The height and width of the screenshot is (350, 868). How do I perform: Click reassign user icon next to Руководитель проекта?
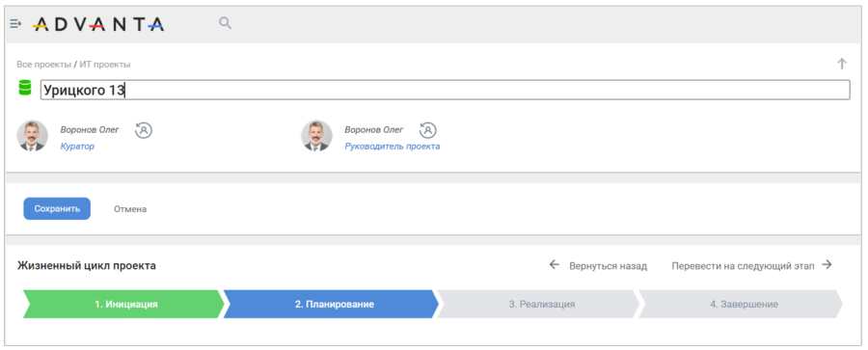428,130
